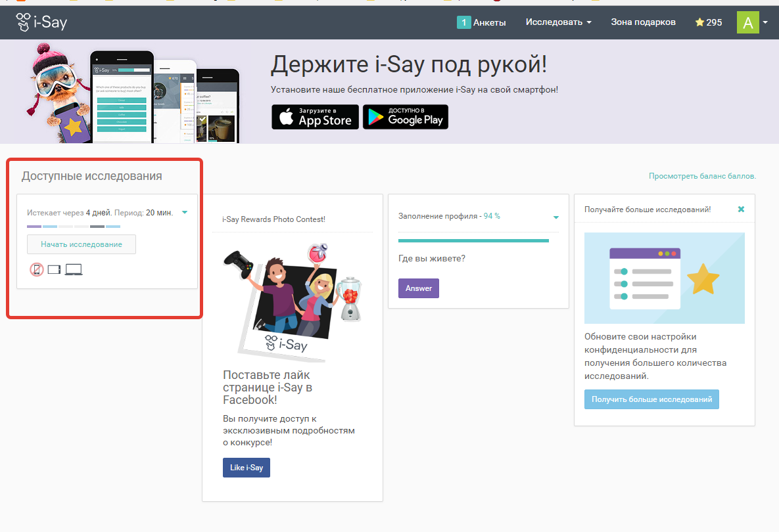Screen dimensions: 779x532
Task: Expand the survey details arrow near 20 мин
Action: [185, 212]
